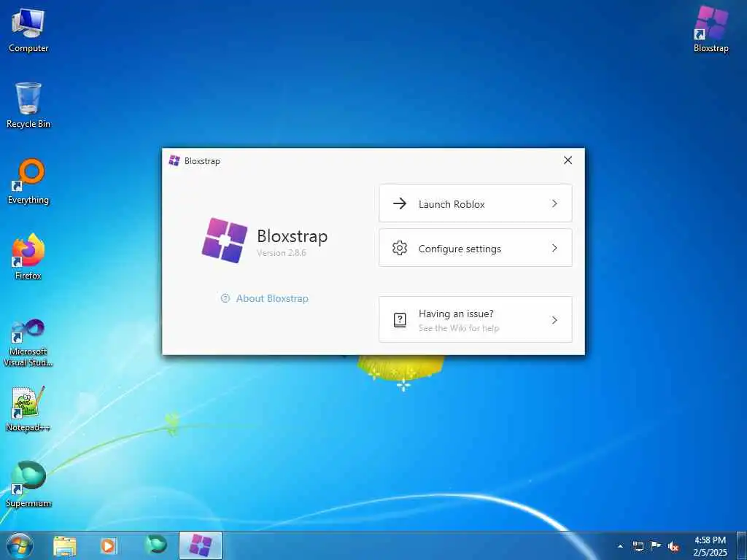Screen dimensions: 747x560
Task: Open Supermium from the taskbar
Action: point(155,545)
